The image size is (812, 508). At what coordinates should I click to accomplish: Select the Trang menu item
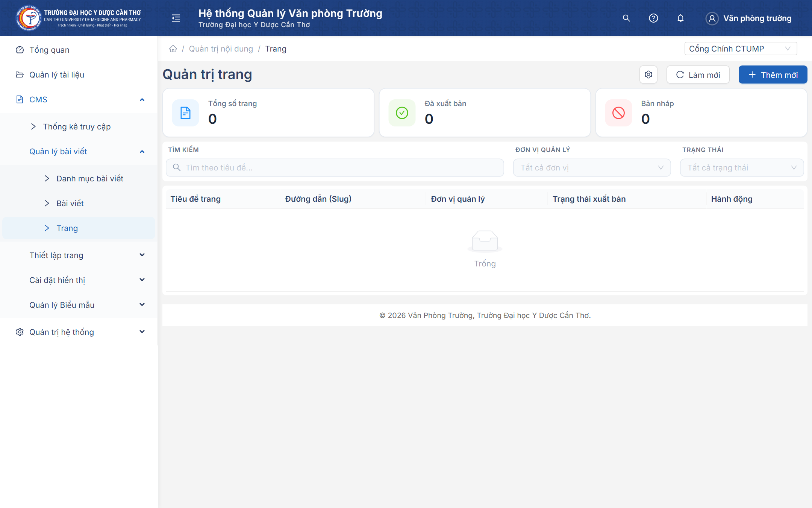pyautogui.click(x=79, y=228)
